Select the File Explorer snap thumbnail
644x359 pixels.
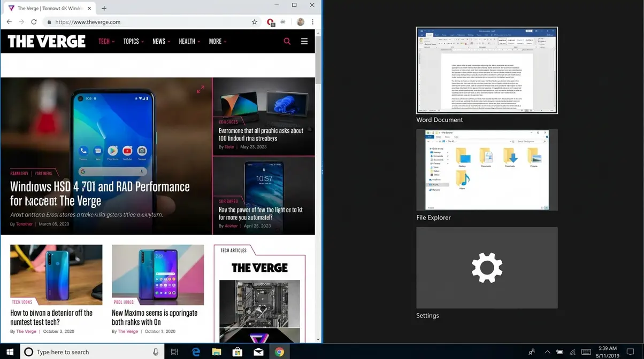[487, 169]
